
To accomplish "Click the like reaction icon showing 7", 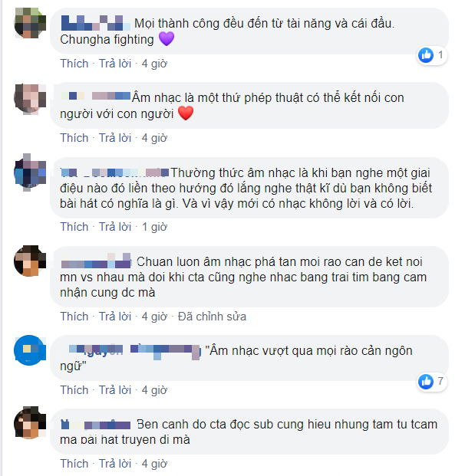I will point(426,381).
